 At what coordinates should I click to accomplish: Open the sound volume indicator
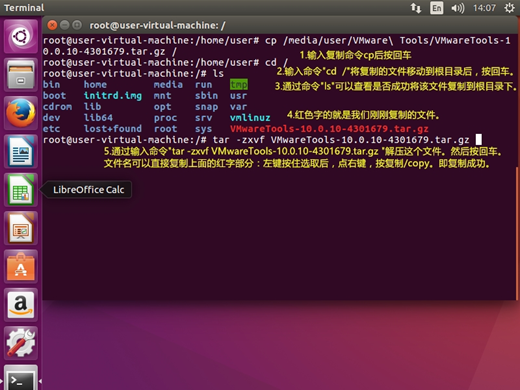(x=457, y=8)
